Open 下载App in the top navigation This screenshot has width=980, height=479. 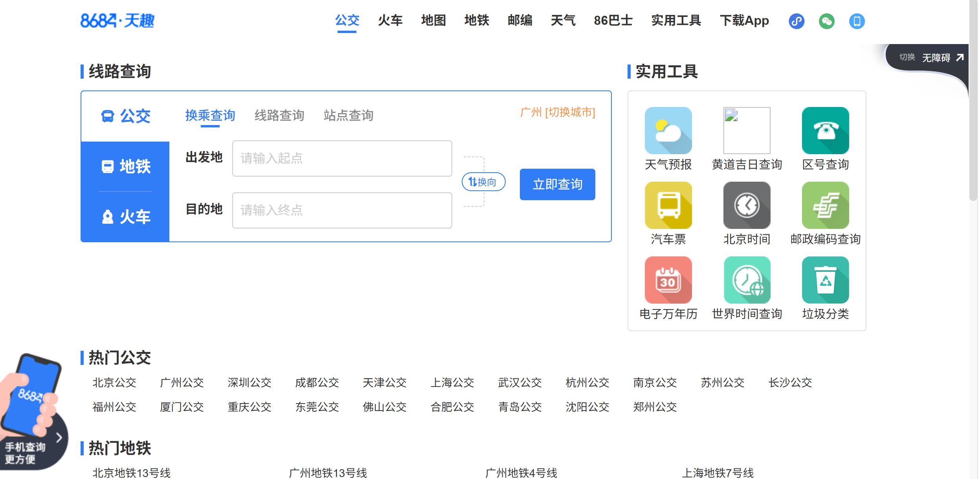(744, 20)
